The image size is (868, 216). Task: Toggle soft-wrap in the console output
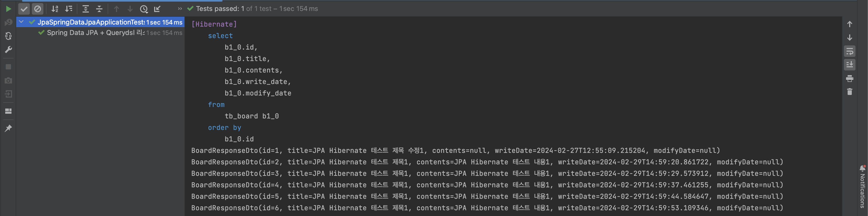pyautogui.click(x=849, y=51)
